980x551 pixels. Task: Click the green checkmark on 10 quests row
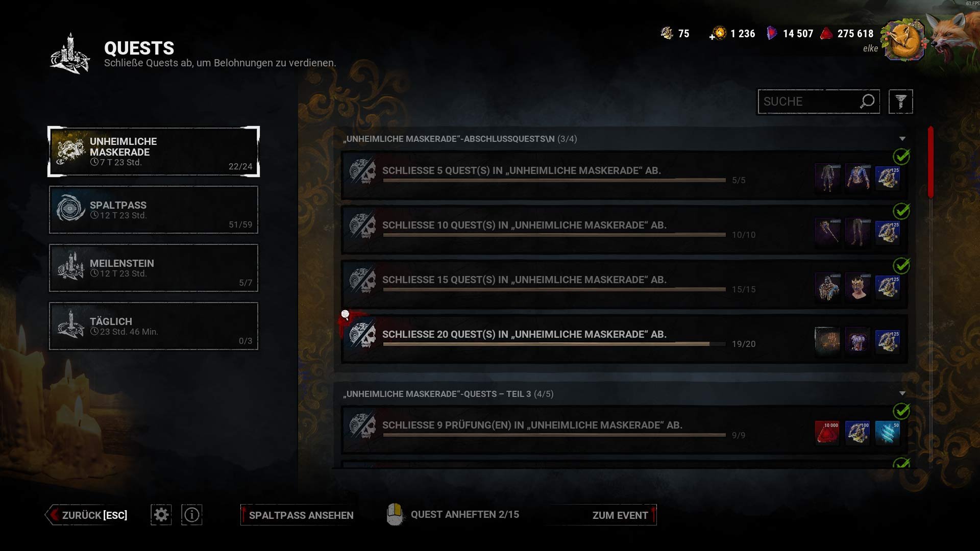[x=901, y=211]
